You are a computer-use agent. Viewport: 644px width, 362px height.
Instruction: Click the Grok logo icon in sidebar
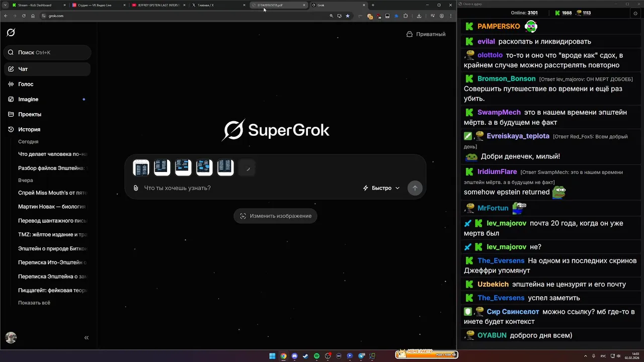11,33
